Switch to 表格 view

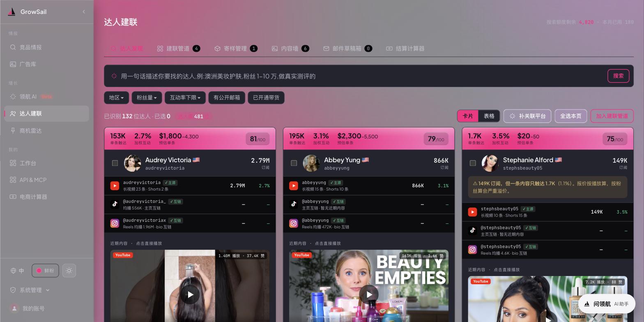(x=489, y=116)
